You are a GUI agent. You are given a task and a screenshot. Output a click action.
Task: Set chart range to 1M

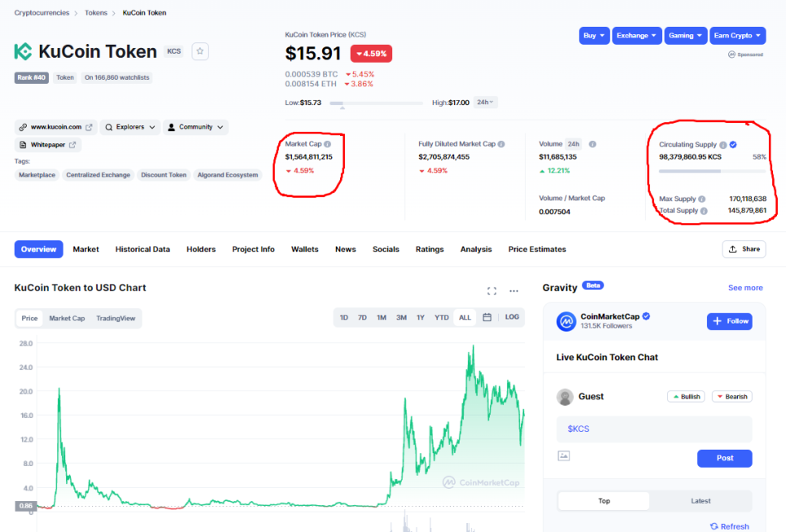382,317
